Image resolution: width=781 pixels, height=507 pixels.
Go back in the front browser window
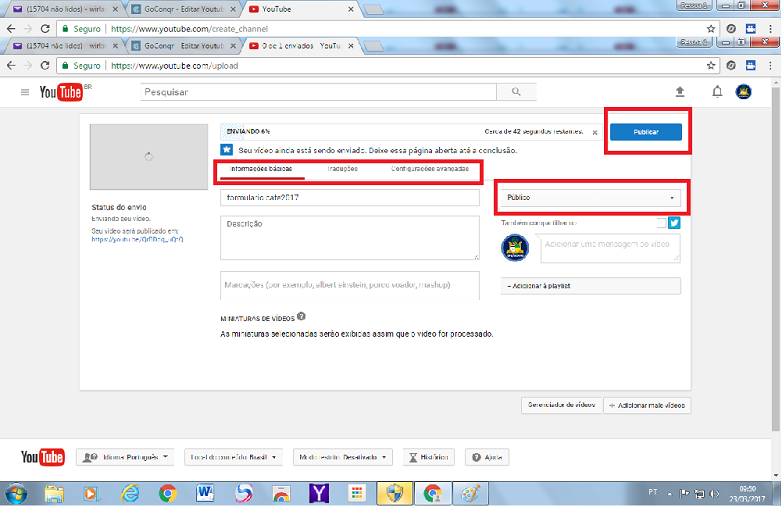(11, 65)
